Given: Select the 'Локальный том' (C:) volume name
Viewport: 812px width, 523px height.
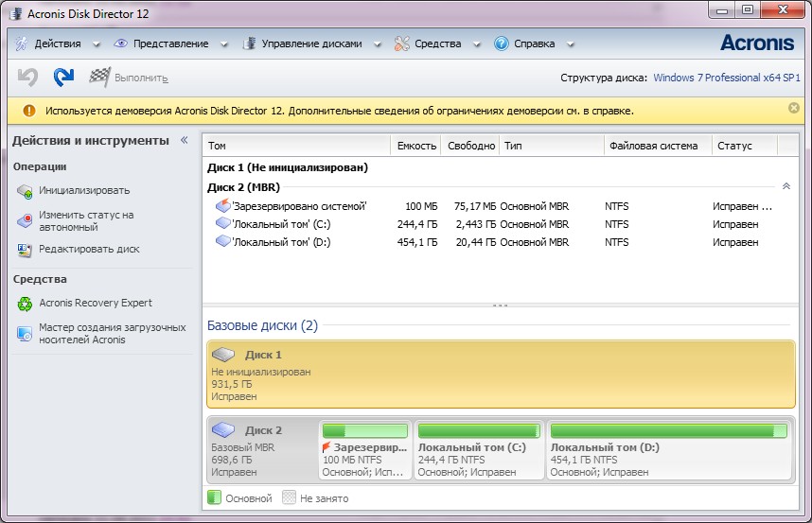Looking at the screenshot, I should (x=281, y=224).
